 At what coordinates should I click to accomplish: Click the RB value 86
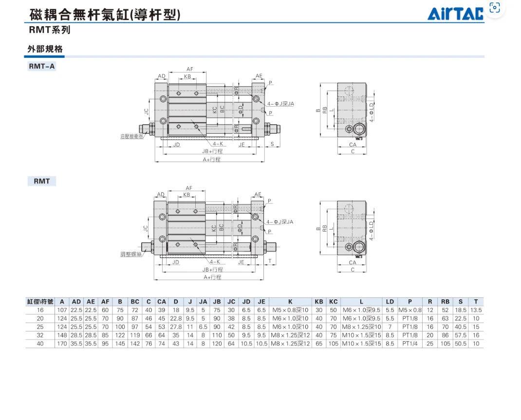(x=445, y=335)
